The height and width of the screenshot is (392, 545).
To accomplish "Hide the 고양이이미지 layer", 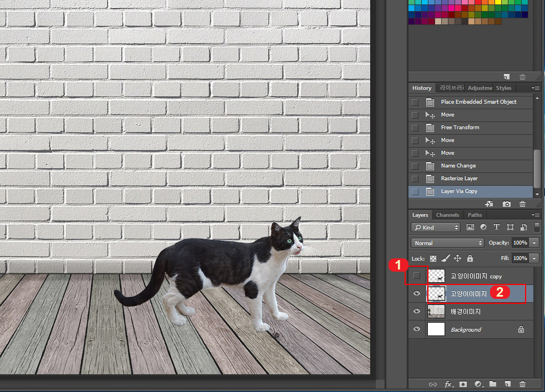I will pos(416,293).
